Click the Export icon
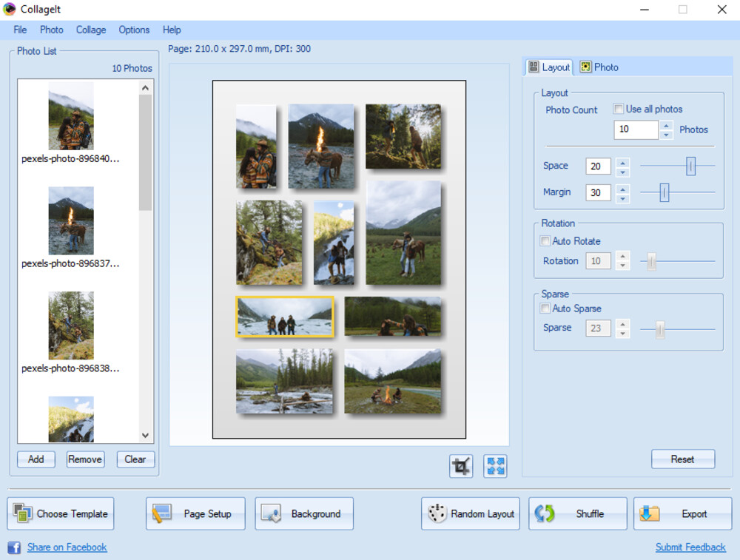Screen dimensions: 740x560 (x=650, y=513)
